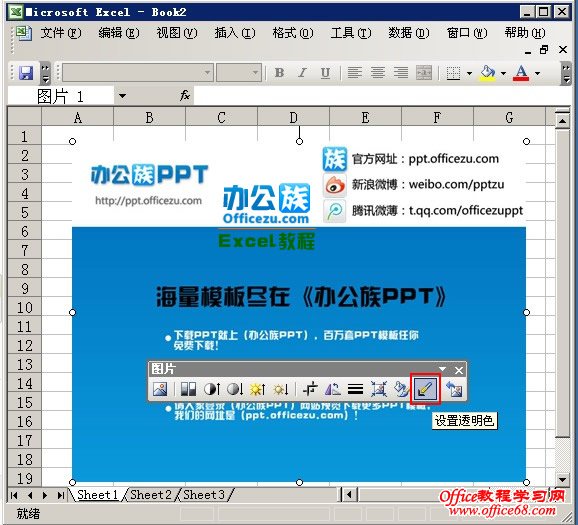
Task: Apply yellow fill color bucket
Action: click(487, 73)
